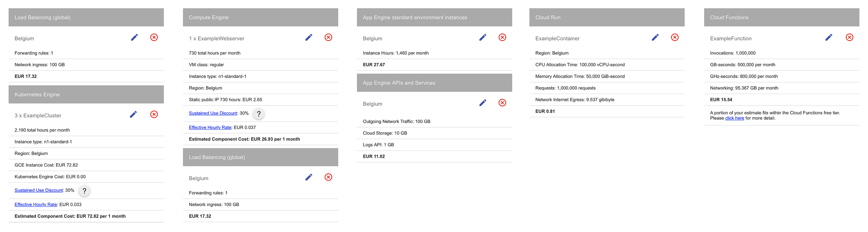
Task: Click 'Cloud Storage: 10 GB'
Action: click(385, 133)
